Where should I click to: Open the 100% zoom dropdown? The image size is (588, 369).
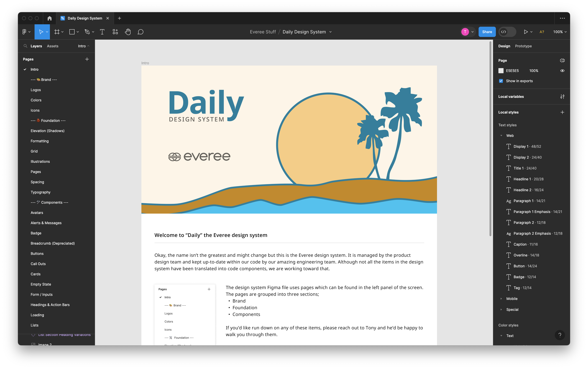[560, 32]
